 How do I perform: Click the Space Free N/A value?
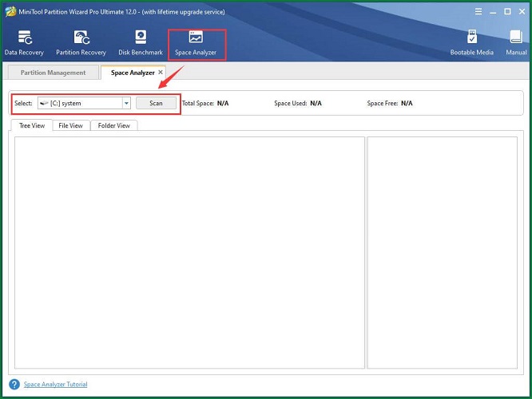point(407,103)
